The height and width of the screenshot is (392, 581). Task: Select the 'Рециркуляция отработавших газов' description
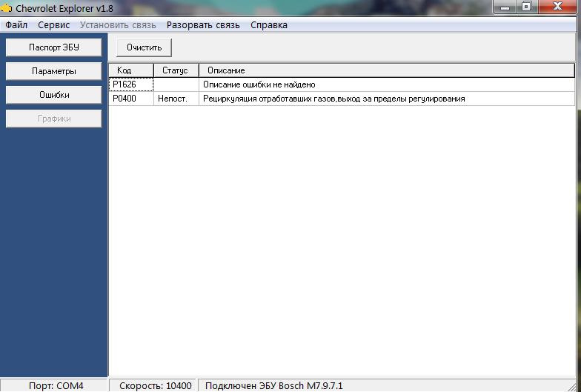[387, 99]
